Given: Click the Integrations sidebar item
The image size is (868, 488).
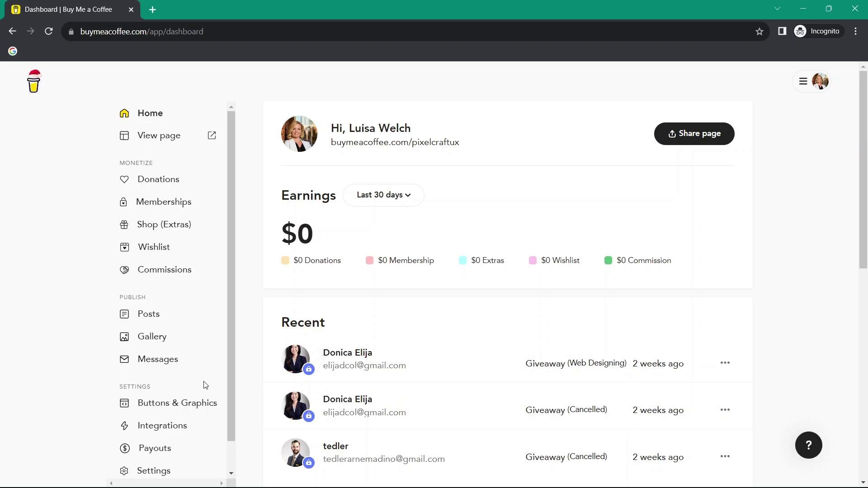Looking at the screenshot, I should pos(162,426).
